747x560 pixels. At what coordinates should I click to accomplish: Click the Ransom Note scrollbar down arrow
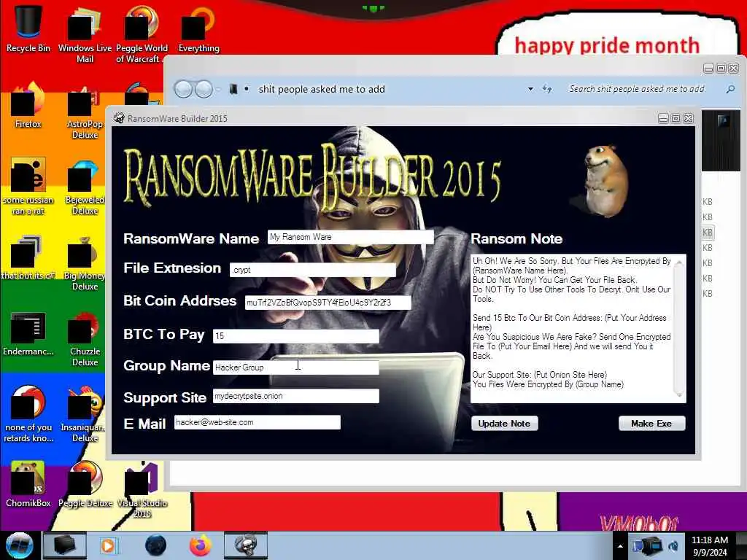point(679,395)
